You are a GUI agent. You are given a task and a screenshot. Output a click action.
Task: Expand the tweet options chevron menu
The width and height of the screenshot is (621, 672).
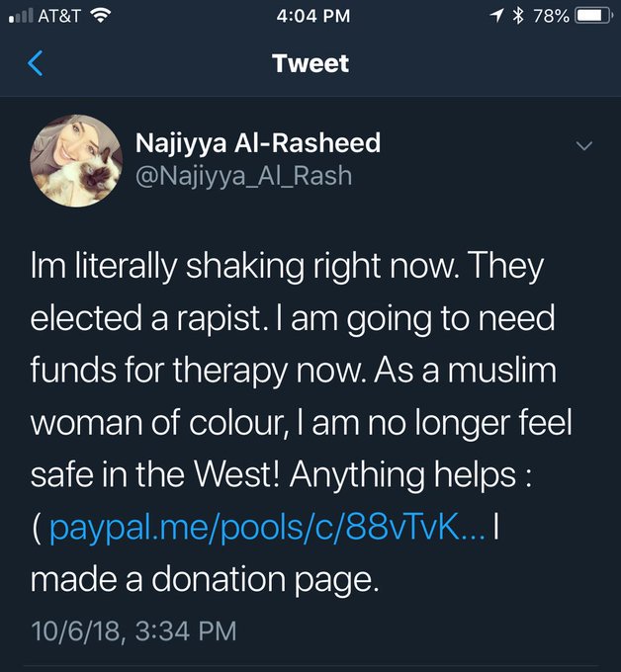[x=583, y=145]
